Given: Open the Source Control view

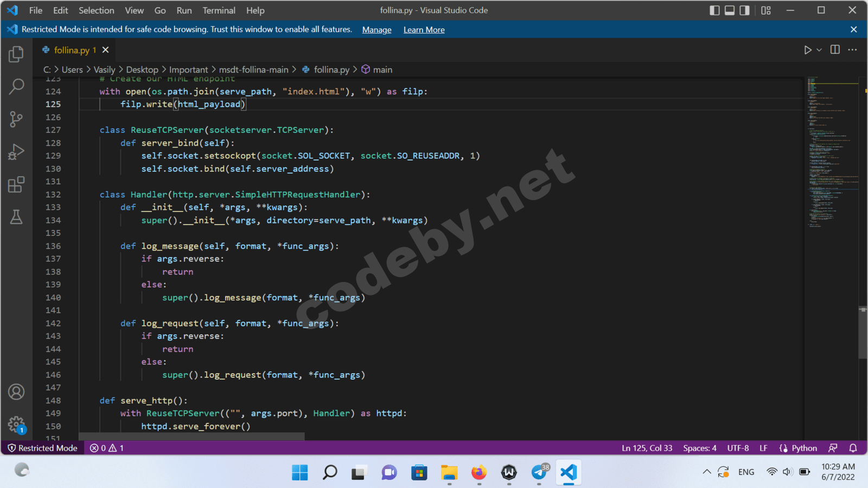Looking at the screenshot, I should click(16, 119).
